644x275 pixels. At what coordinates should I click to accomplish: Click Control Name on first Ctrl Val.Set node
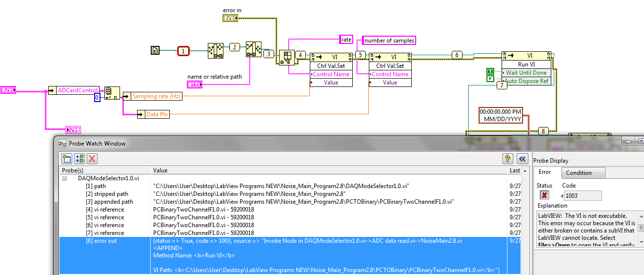coord(331,74)
